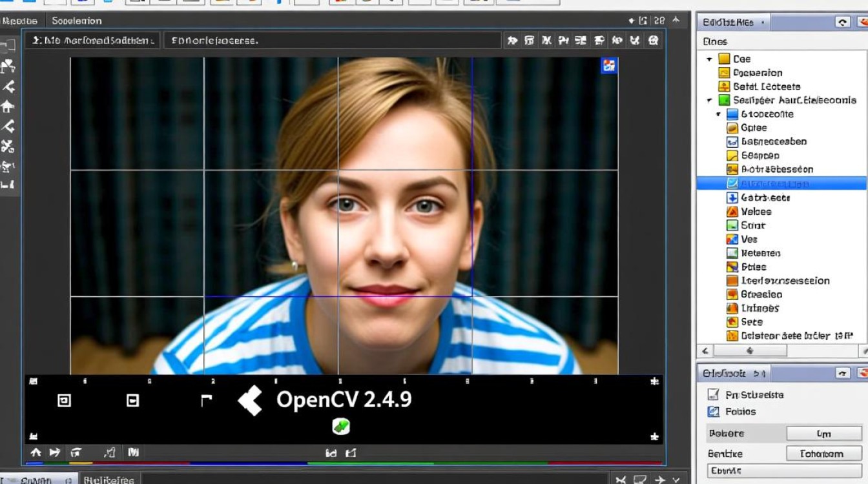Collapse the top Cae node in the tree panel
Viewport: 868px width, 484px height.
coord(708,58)
